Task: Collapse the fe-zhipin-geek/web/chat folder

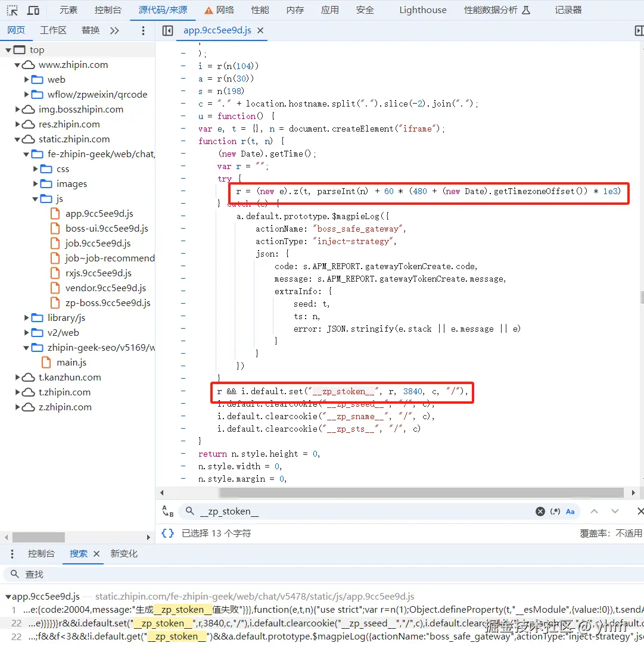Action: pyautogui.click(x=26, y=154)
